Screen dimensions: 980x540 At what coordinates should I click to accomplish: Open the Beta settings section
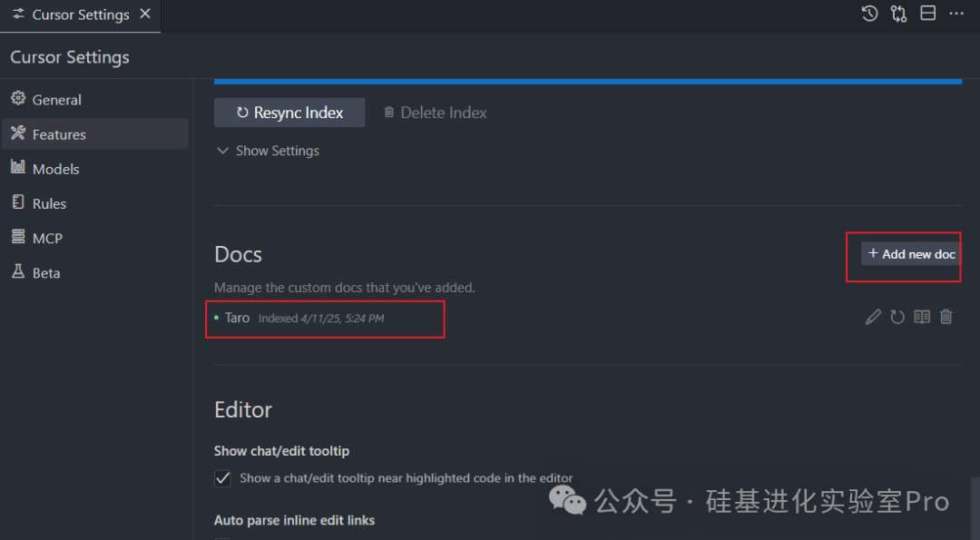[x=95, y=272]
